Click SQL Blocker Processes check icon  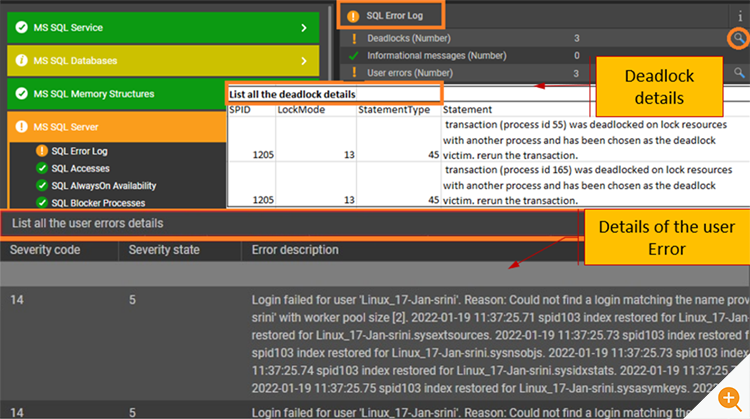42,202
